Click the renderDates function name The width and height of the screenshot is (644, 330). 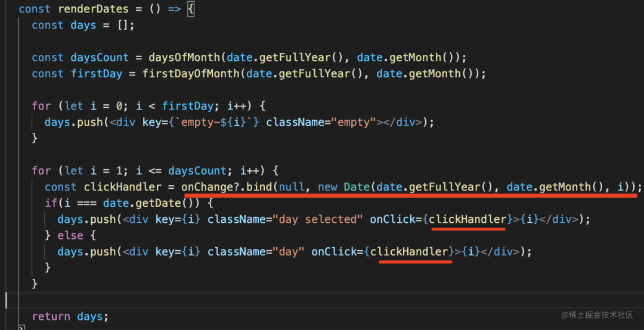pos(93,8)
